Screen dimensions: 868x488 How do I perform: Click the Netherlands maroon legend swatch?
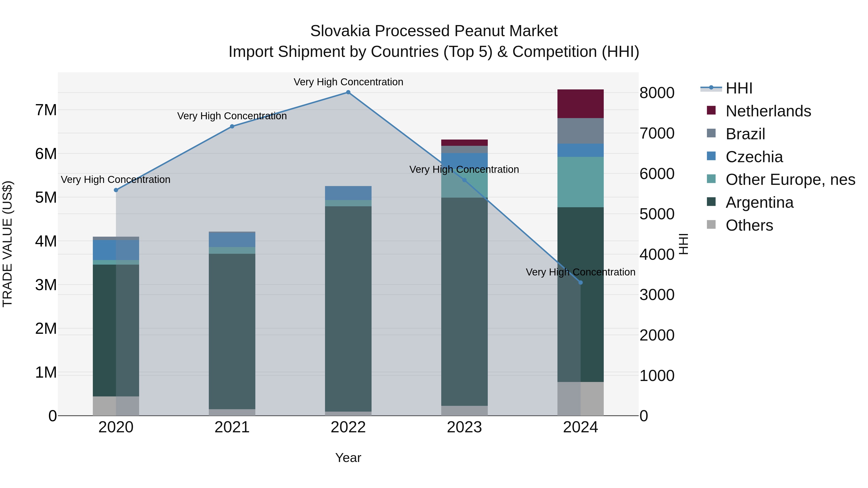(711, 110)
